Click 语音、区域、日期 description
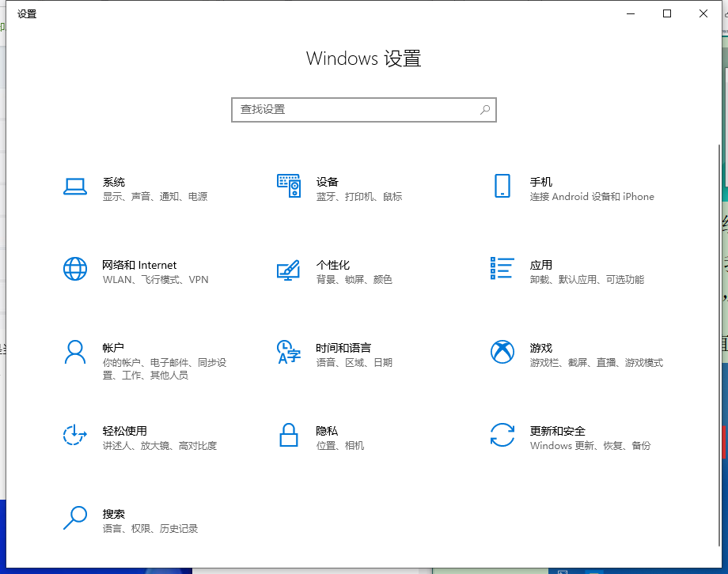The width and height of the screenshot is (728, 574). tap(355, 363)
